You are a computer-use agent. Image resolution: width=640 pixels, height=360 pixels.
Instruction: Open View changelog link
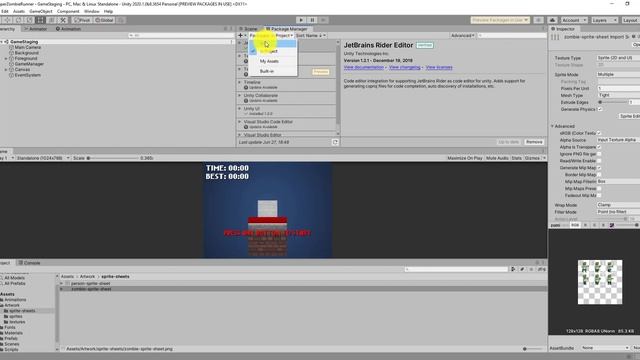404,67
